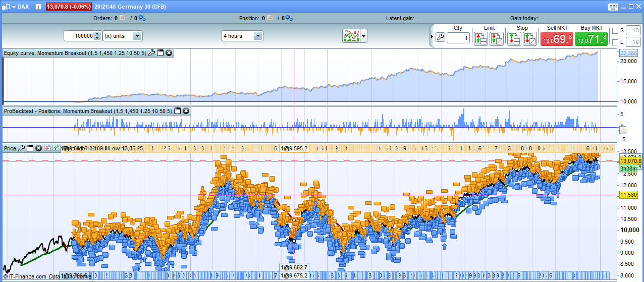The height and width of the screenshot is (282, 644).
Task: Click the Buy MKT price button
Action: pyautogui.click(x=591, y=38)
